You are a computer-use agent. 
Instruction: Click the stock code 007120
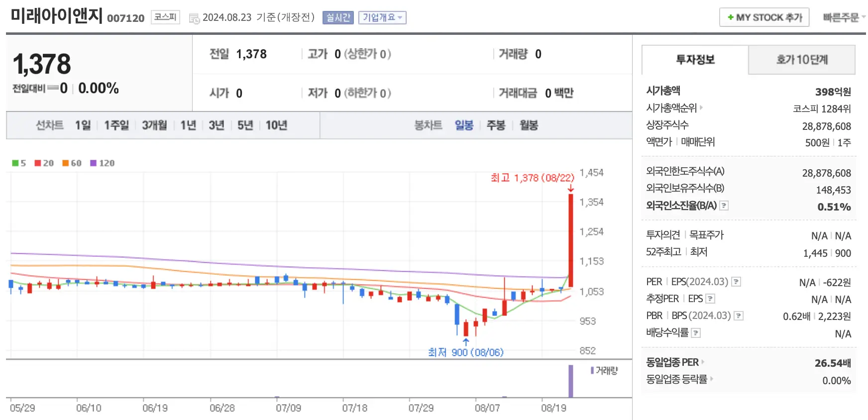pyautogui.click(x=126, y=18)
